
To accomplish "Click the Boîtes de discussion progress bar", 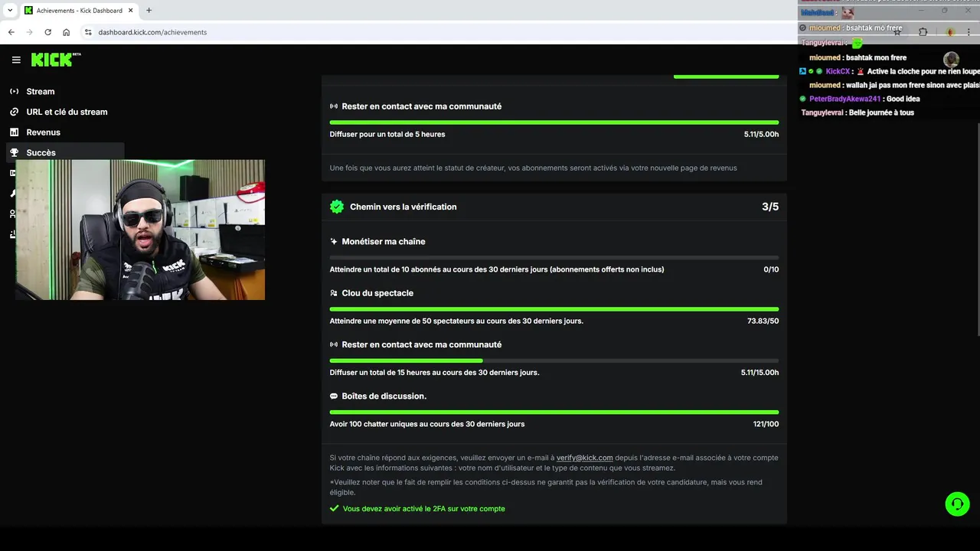I will pos(554,412).
